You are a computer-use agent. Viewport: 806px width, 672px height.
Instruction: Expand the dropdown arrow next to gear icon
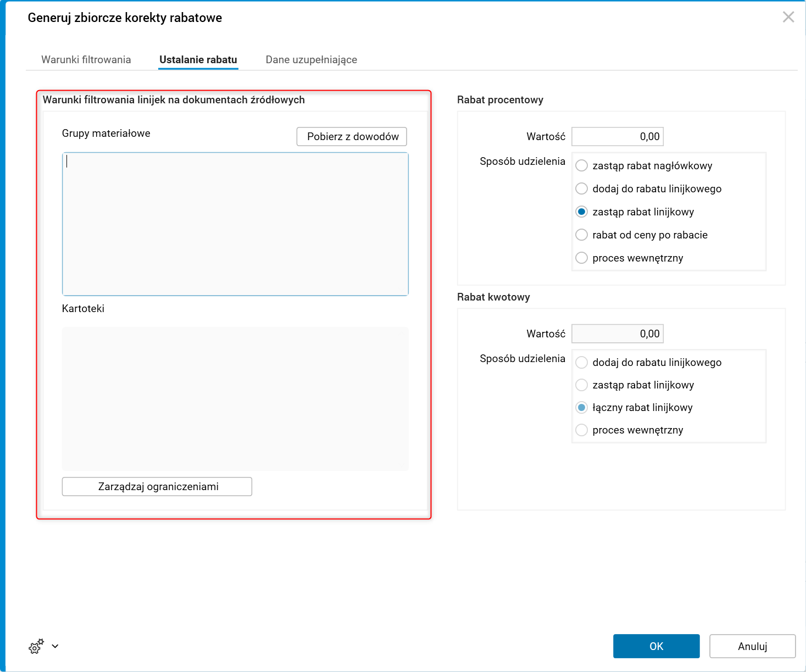(55, 646)
